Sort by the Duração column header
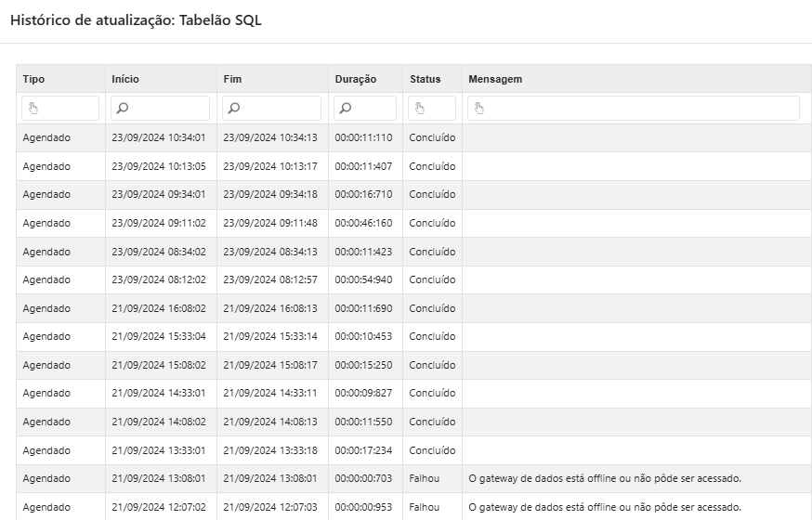This screenshot has height=520, width=812. click(x=356, y=79)
